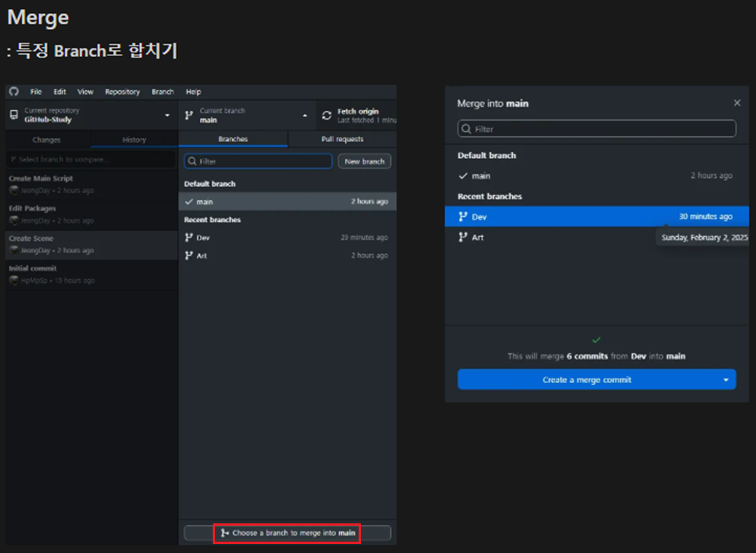Select the Initial commit entry
This screenshot has height=553, width=756.
[x=92, y=274]
